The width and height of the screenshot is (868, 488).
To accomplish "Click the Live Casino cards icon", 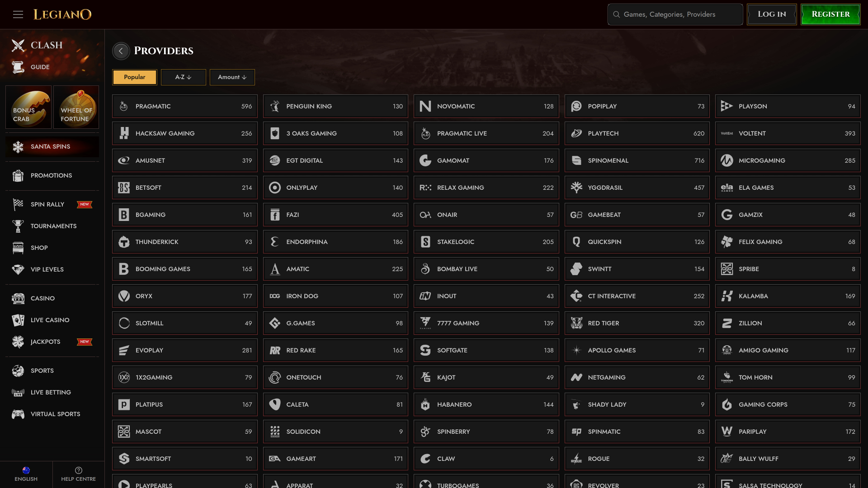I will pos(18,320).
